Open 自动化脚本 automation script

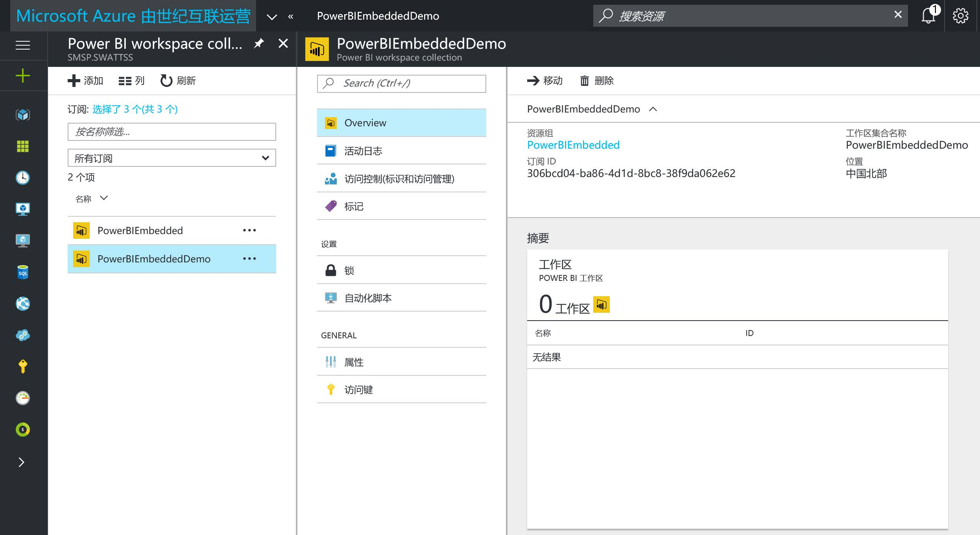[401, 298]
